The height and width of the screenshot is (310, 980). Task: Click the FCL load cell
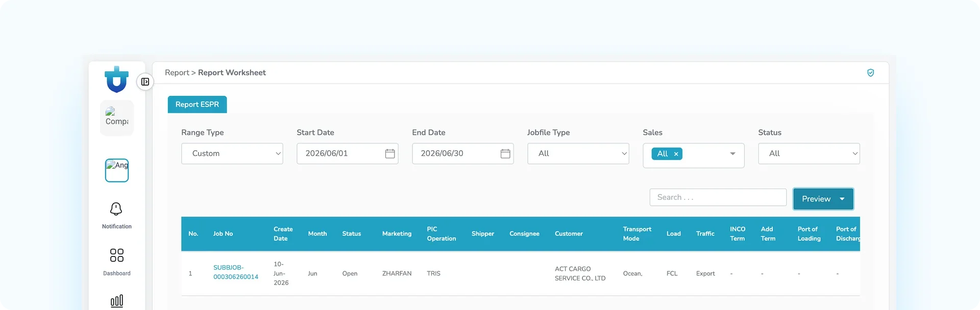click(672, 274)
